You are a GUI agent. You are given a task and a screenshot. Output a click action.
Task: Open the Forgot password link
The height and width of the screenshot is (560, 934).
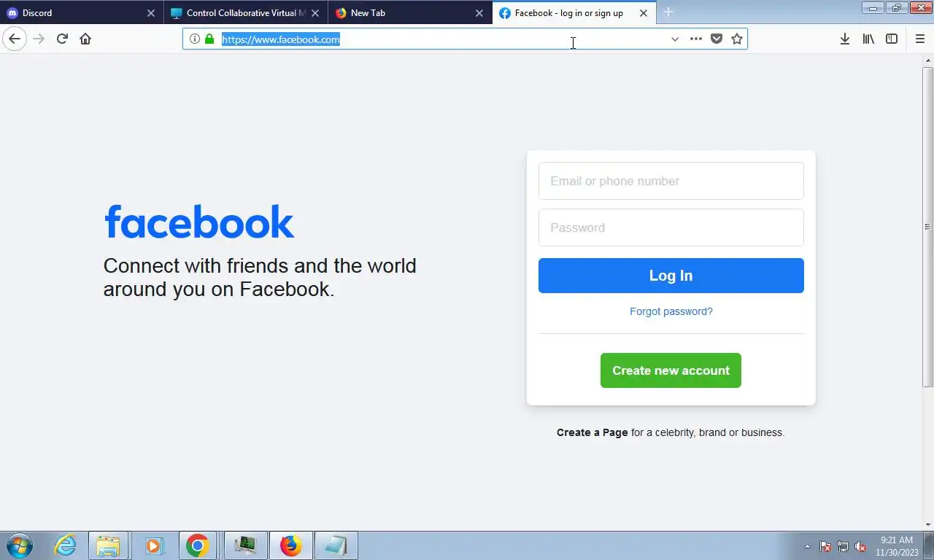671,311
